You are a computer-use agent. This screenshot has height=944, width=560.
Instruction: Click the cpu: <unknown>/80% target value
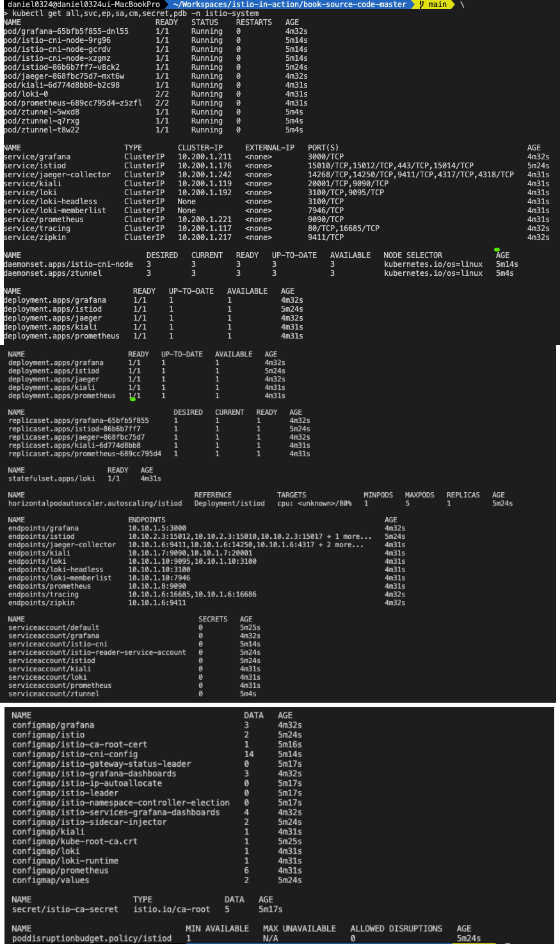(314, 503)
